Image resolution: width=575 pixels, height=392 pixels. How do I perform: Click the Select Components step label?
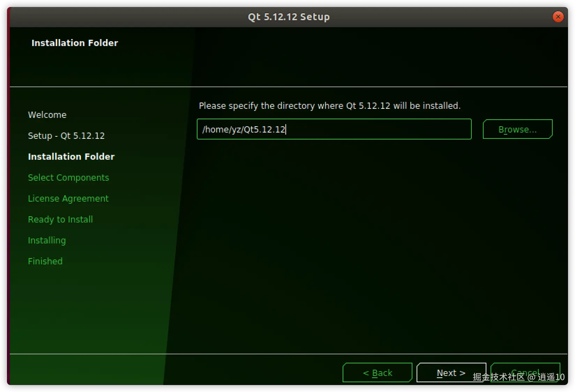point(68,178)
